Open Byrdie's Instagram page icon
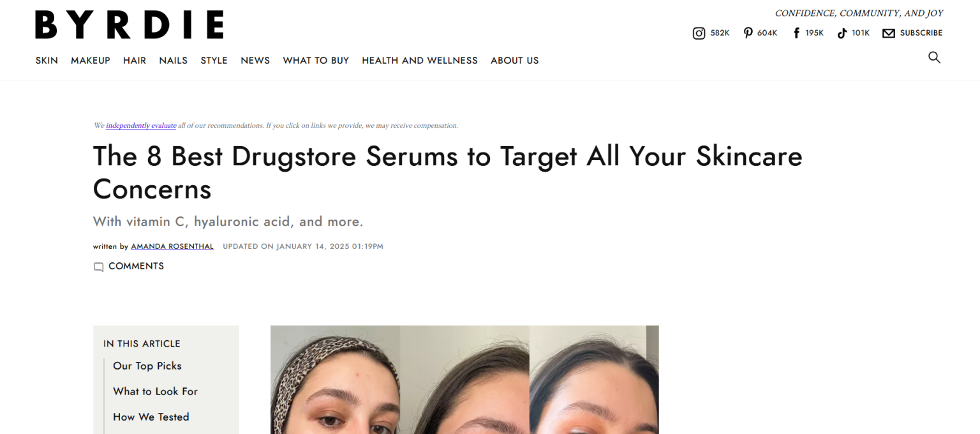Viewport: 980px width, 434px height. coord(699,33)
